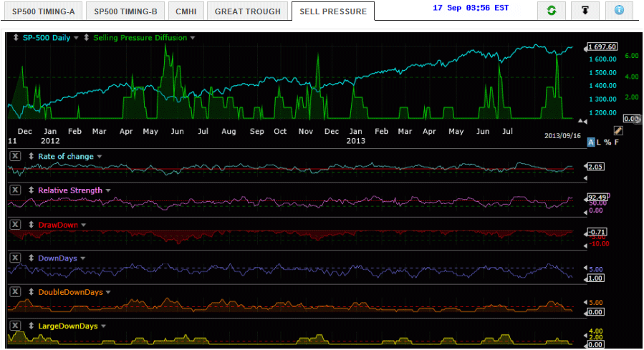The height and width of the screenshot is (350, 644).
Task: Toggle the F scale mode
Action: click(x=617, y=142)
